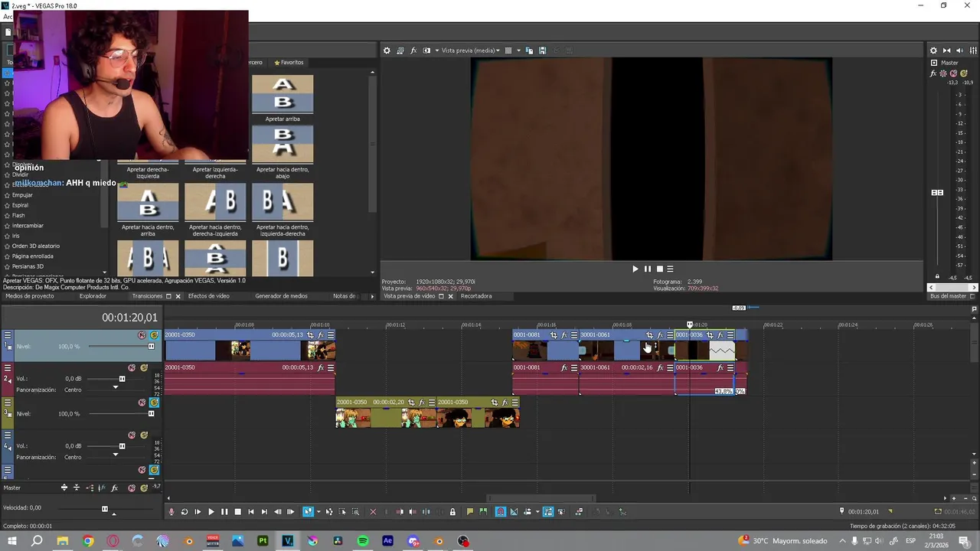Toggle record microphone button in transport
The width and height of the screenshot is (980, 551).
[x=171, y=512]
